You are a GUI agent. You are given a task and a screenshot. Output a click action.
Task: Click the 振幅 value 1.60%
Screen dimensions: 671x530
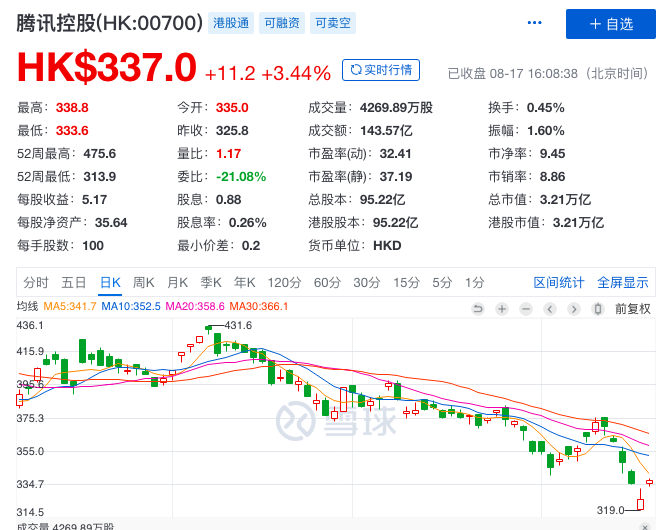click(x=546, y=130)
